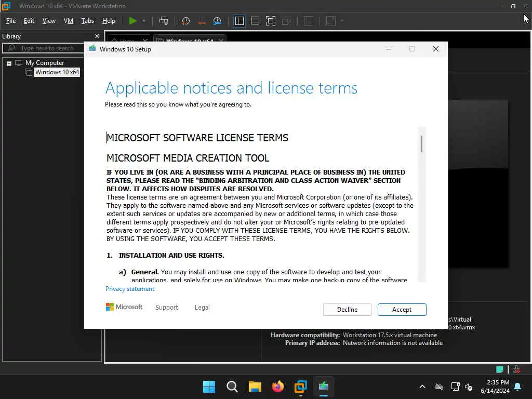Select Windows 10 x64 in the library tree

coord(57,72)
